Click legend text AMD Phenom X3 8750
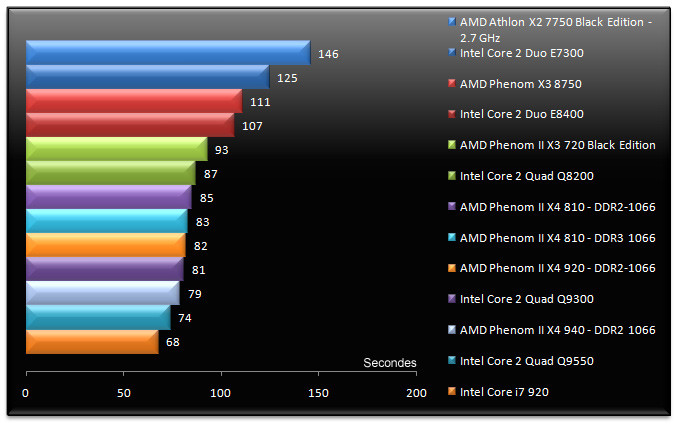This screenshot has height=425, width=679. click(x=521, y=84)
